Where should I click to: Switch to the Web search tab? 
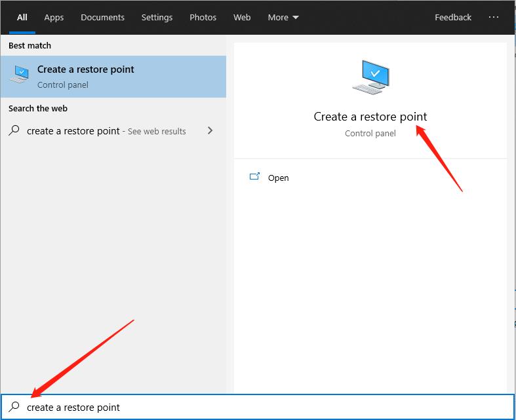click(x=242, y=18)
